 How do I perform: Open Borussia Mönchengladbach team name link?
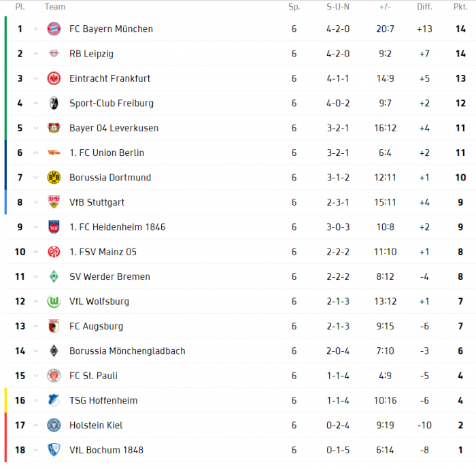[127, 351]
